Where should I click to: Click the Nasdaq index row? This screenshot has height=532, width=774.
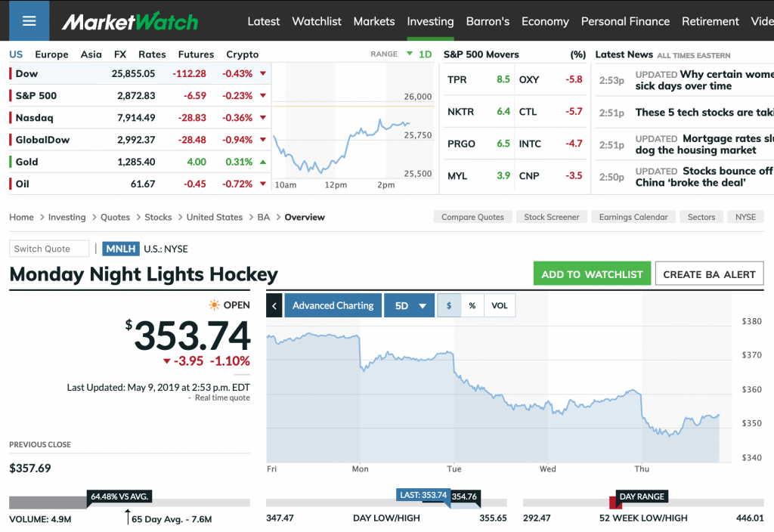click(140, 117)
